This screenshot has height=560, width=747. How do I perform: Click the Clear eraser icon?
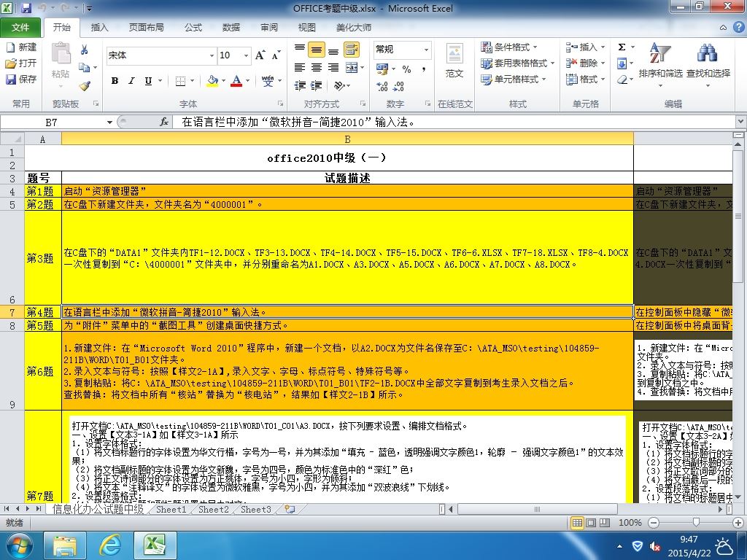[x=622, y=79]
